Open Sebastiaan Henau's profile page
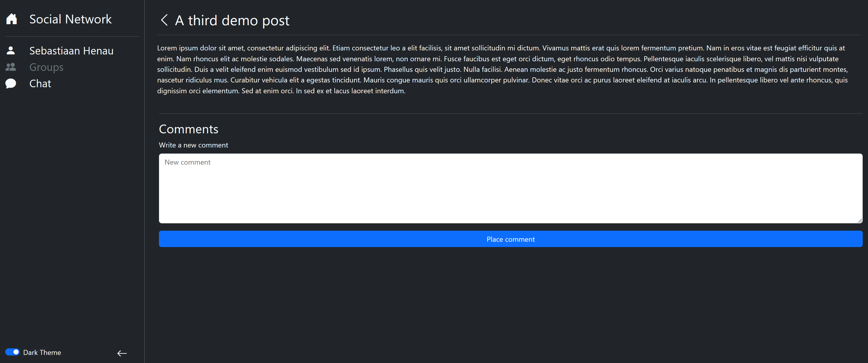Viewport: 868px width, 363px height. pyautogui.click(x=71, y=51)
